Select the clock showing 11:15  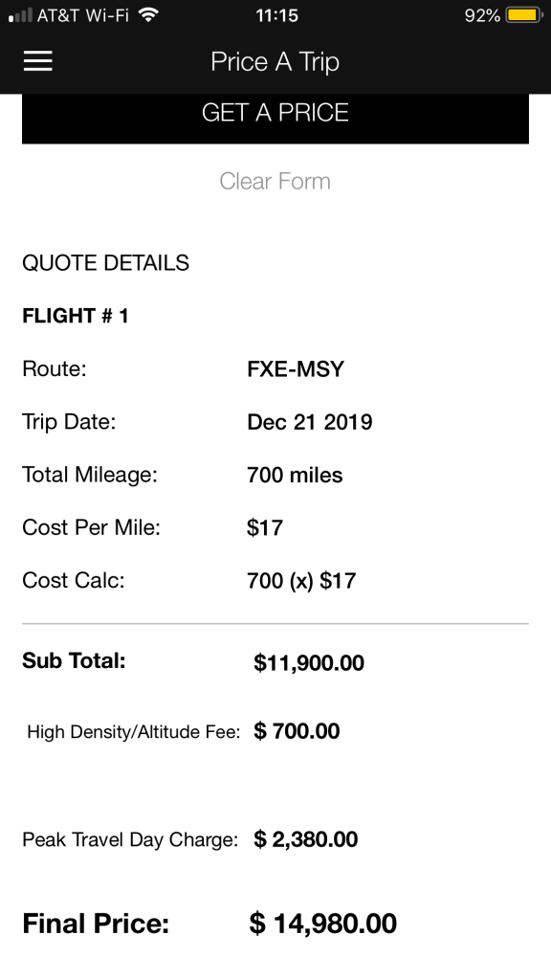click(275, 14)
